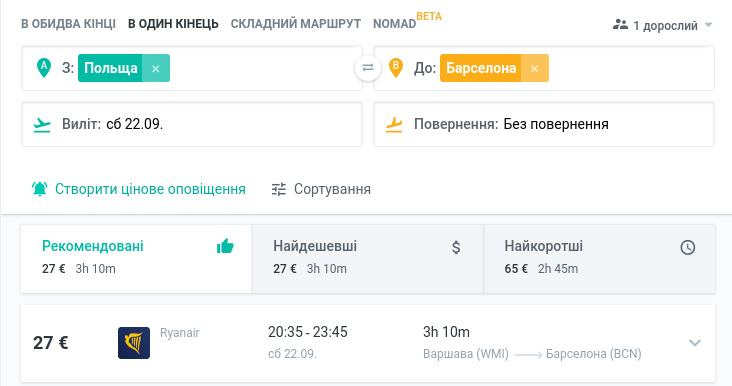The image size is (732, 386).
Task: Switch to 'Складний маршрут' multi-city tab
Action: [296, 24]
